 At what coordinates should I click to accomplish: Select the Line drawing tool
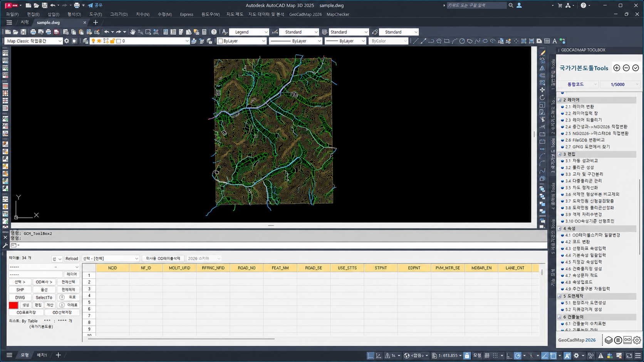coord(416,41)
